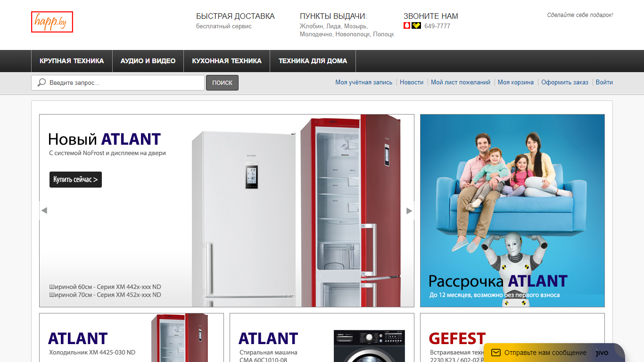This screenshot has width=644, height=362.
Task: Click the red MTS operator icon
Action: (x=407, y=26)
